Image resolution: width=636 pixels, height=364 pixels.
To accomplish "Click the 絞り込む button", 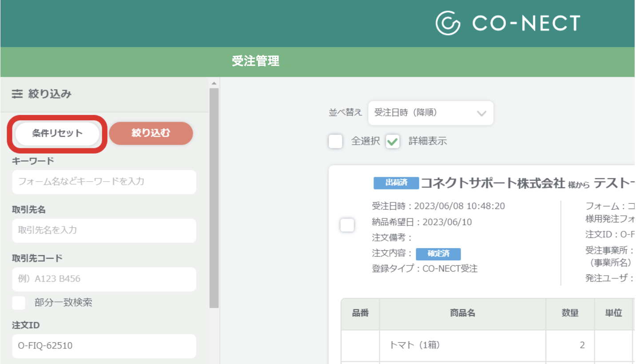I will click(151, 133).
